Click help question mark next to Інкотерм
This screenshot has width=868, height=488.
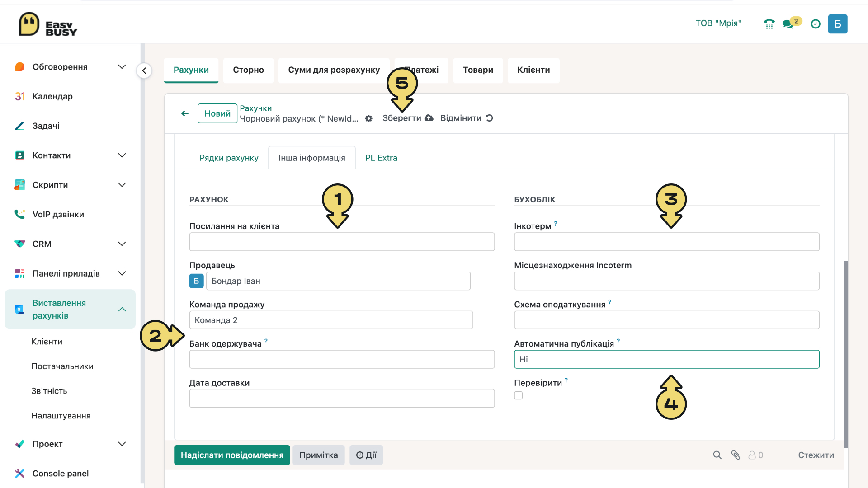tap(556, 223)
